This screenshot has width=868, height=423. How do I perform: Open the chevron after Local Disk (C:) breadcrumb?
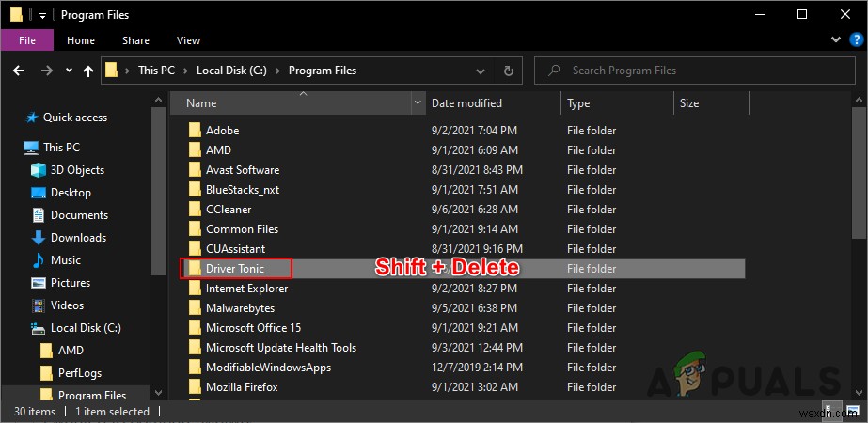(x=278, y=70)
